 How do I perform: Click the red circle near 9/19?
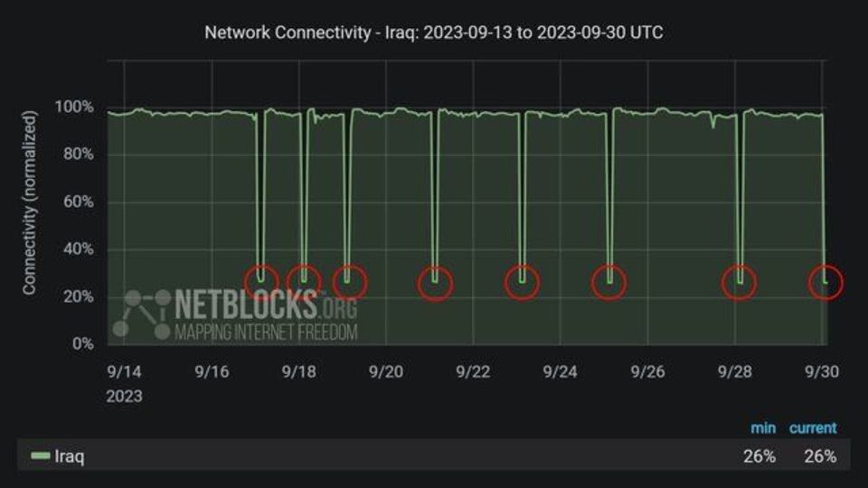(350, 281)
